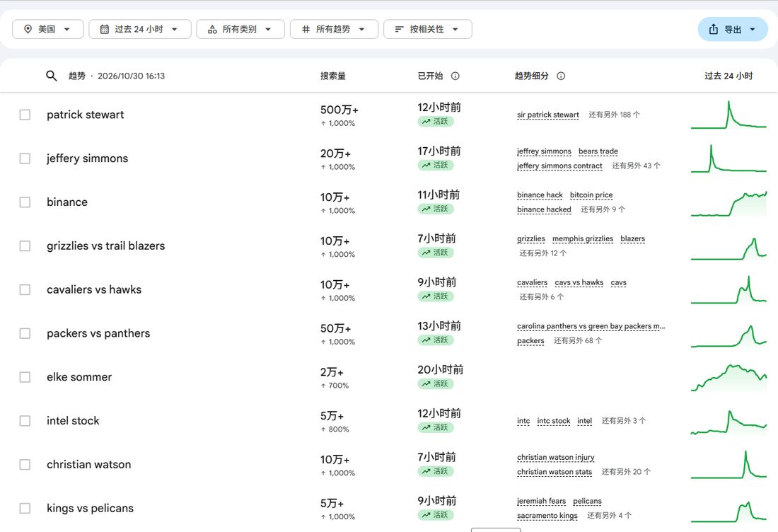Select the packers vs panthers checkbox
The image size is (778, 532).
tap(25, 333)
